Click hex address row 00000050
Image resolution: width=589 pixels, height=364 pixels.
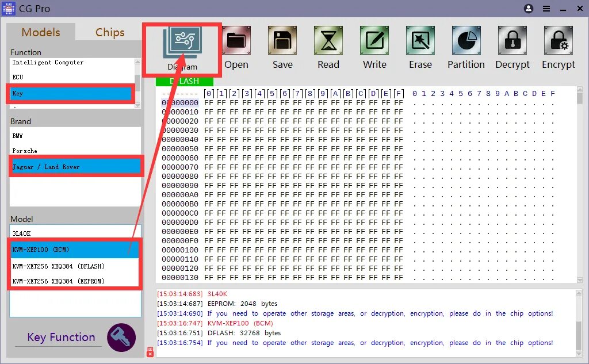click(x=180, y=149)
